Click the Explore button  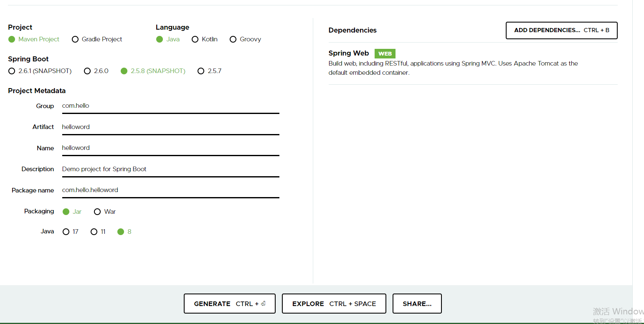(334, 304)
